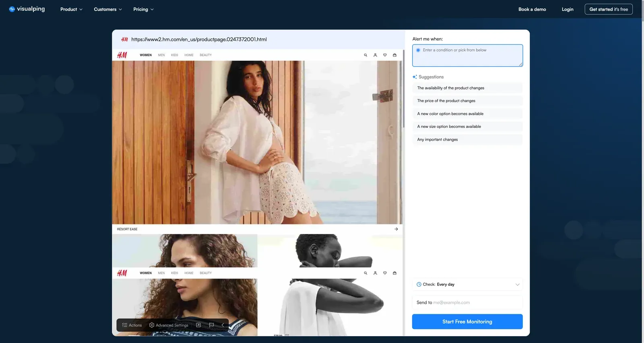Viewport: 644px width, 343px height.
Task: Click the flag icon in preview toolbar
Action: 211,325
